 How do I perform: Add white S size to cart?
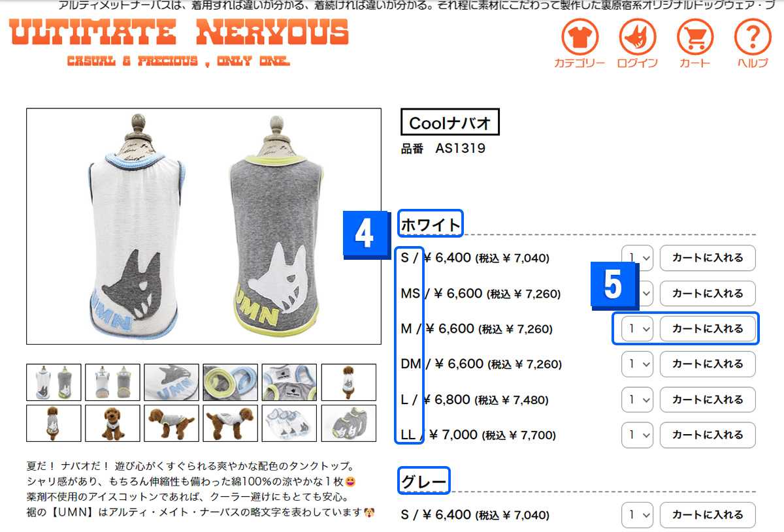(x=708, y=258)
